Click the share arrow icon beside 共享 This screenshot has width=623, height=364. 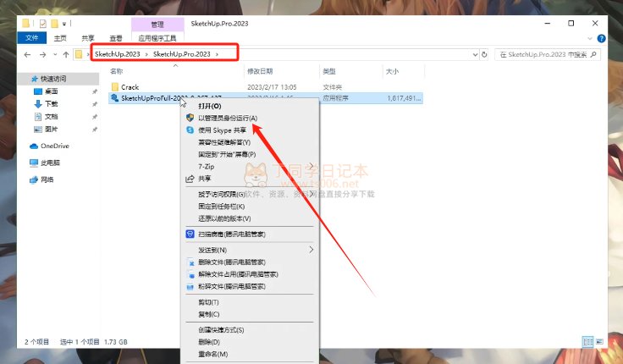pyautogui.click(x=190, y=179)
